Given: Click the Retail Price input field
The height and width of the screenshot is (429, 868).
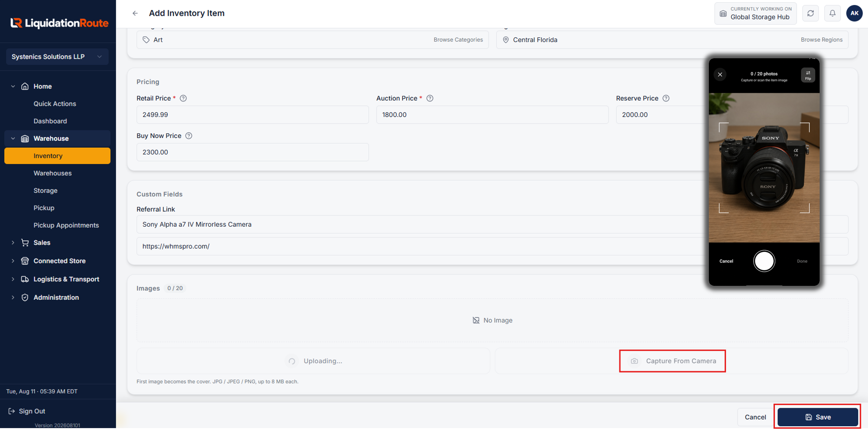Looking at the screenshot, I should [x=253, y=115].
